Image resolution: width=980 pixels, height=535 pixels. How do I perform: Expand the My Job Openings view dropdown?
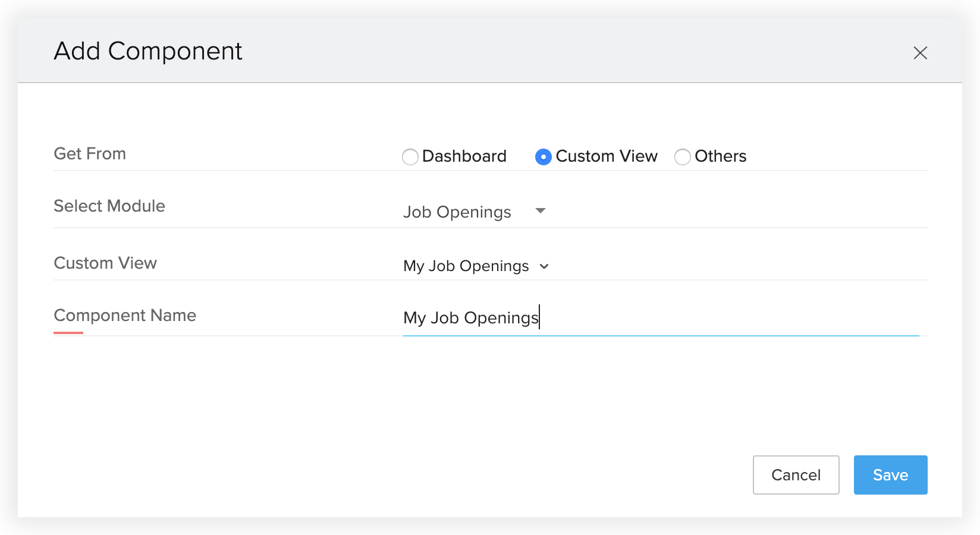click(466, 266)
